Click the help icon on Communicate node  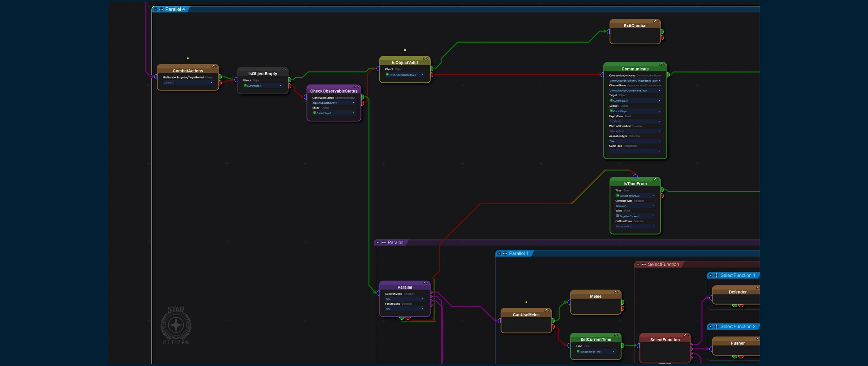664,64
